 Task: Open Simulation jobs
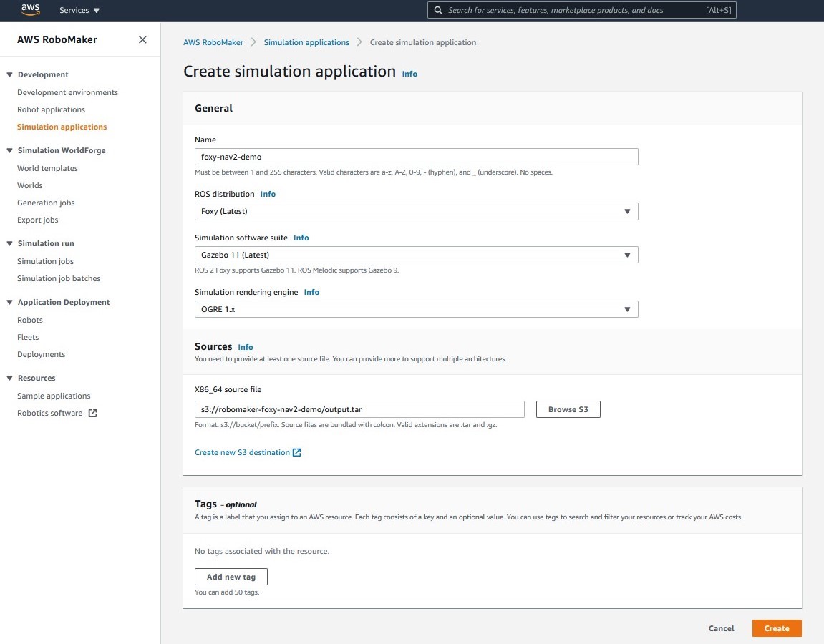(x=45, y=261)
